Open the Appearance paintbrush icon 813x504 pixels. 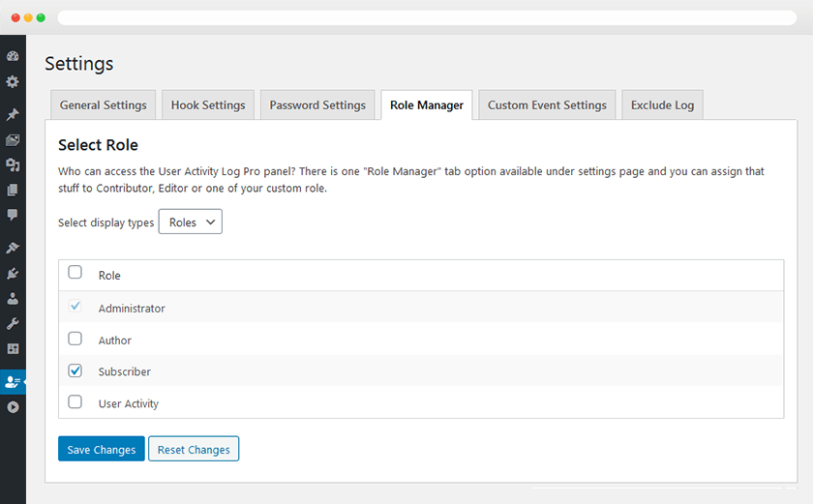[x=13, y=249]
